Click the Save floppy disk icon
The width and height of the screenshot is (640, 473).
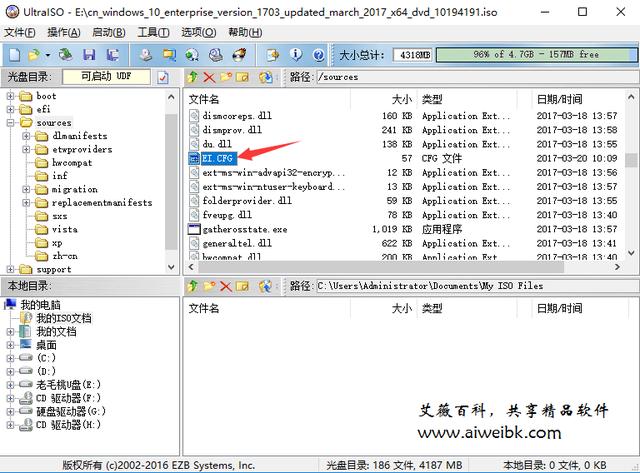[x=89, y=54]
